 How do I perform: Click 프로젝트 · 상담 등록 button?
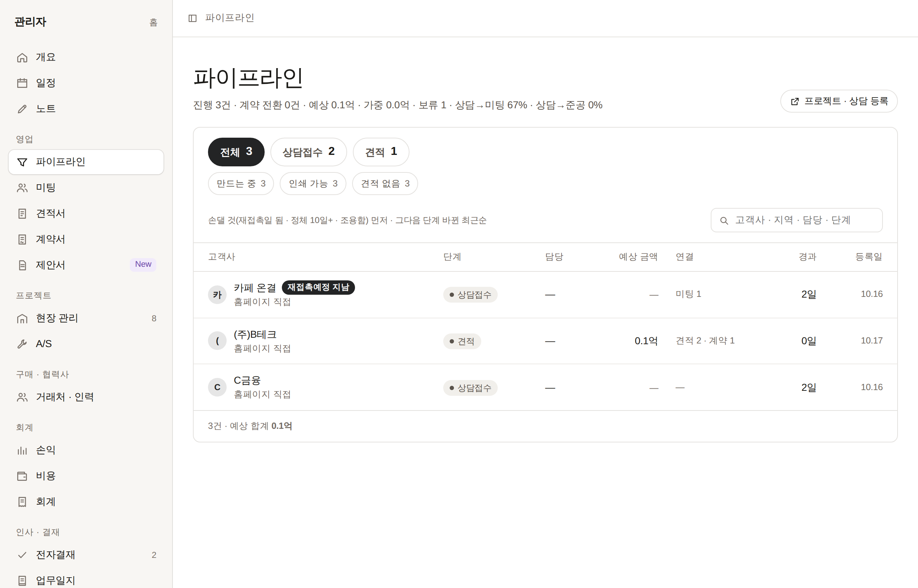839,101
